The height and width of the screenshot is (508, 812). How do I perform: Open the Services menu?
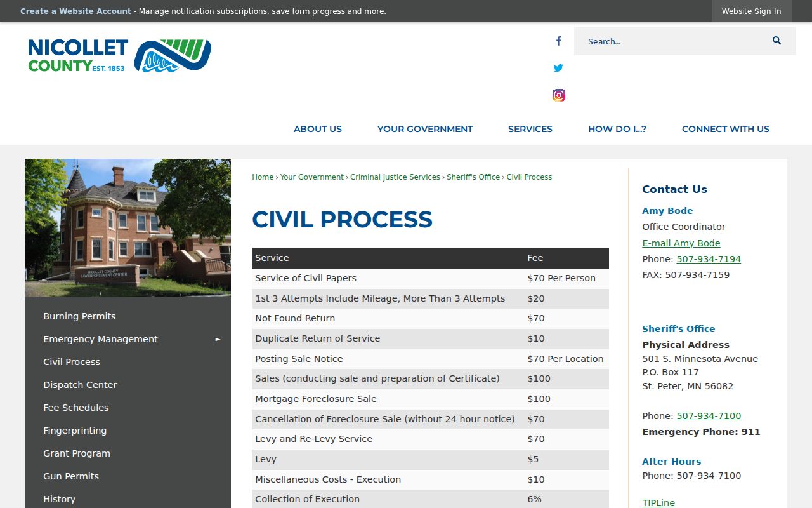(x=530, y=129)
